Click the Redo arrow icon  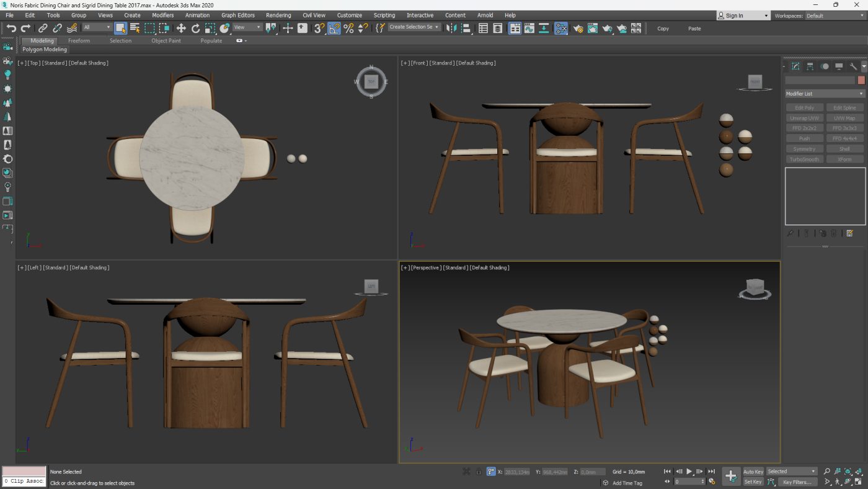(x=25, y=28)
